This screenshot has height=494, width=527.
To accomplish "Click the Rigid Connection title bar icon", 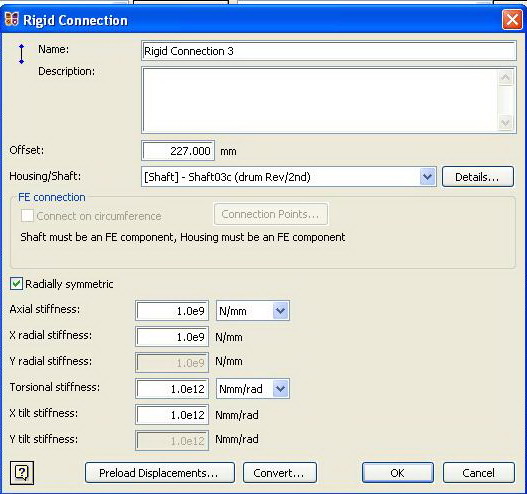I will [x=11, y=20].
